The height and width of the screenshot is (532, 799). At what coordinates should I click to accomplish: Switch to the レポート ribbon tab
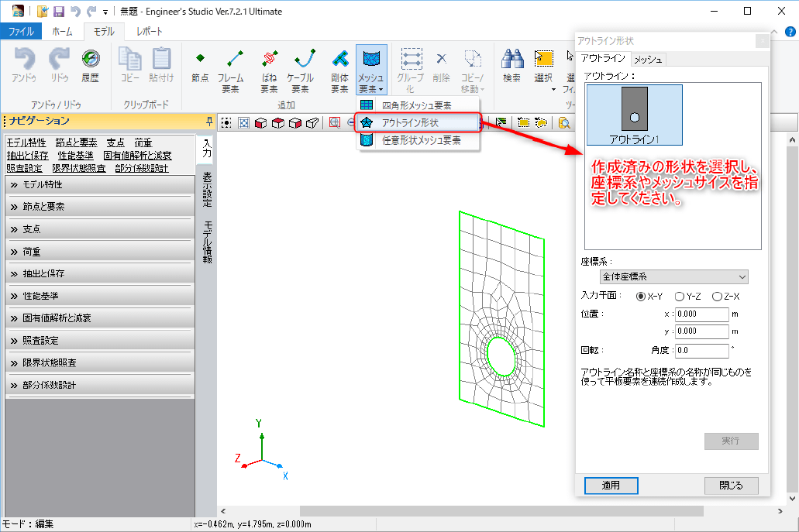click(x=150, y=32)
